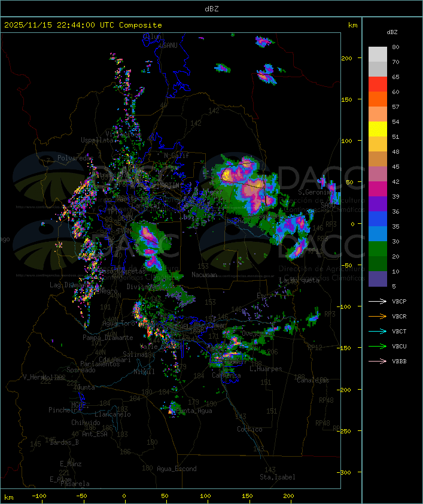
Task: Click the km label at bottom left
Action: pos(8,497)
